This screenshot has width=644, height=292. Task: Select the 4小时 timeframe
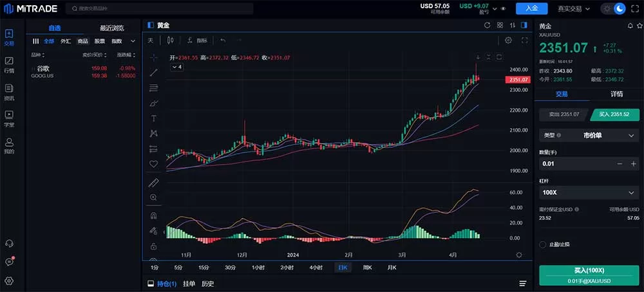[316, 268]
